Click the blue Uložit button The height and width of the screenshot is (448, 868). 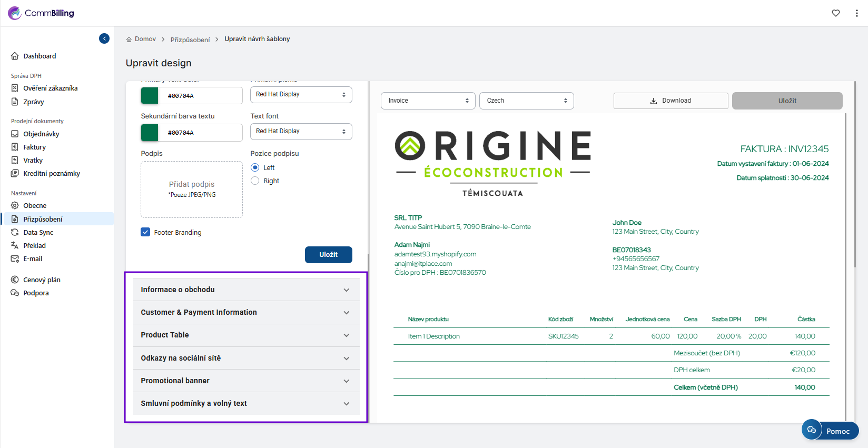pos(328,255)
